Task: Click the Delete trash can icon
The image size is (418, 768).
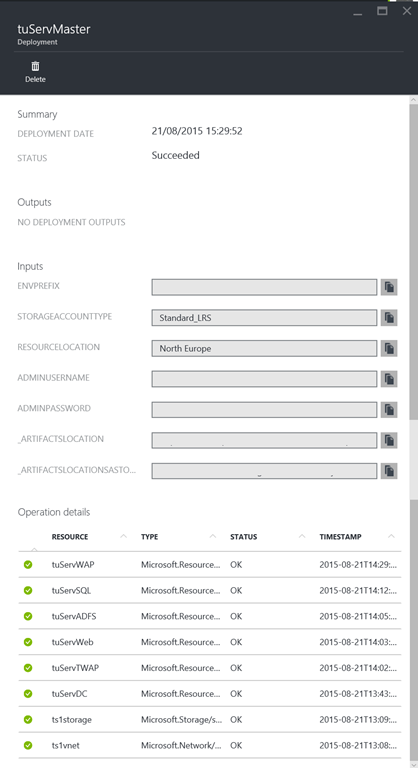Action: click(35, 66)
